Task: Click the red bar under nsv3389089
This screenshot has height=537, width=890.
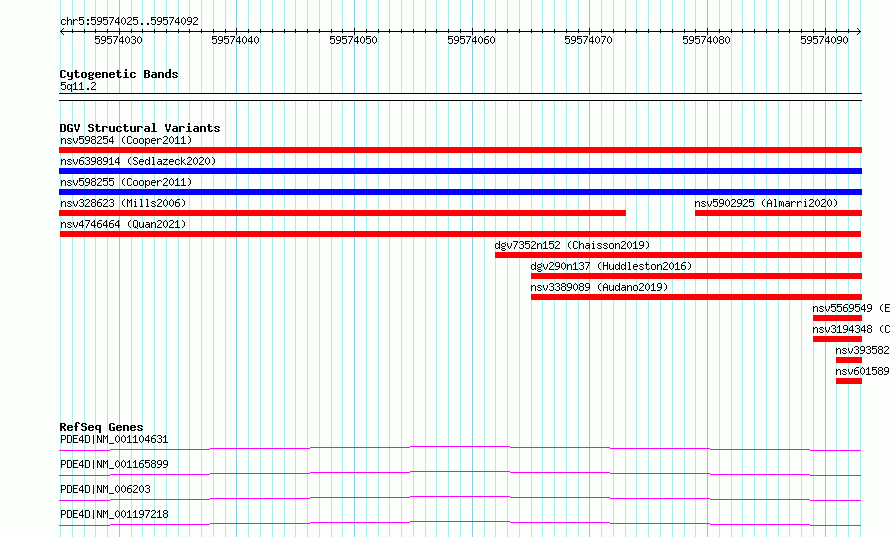Action: [696, 297]
